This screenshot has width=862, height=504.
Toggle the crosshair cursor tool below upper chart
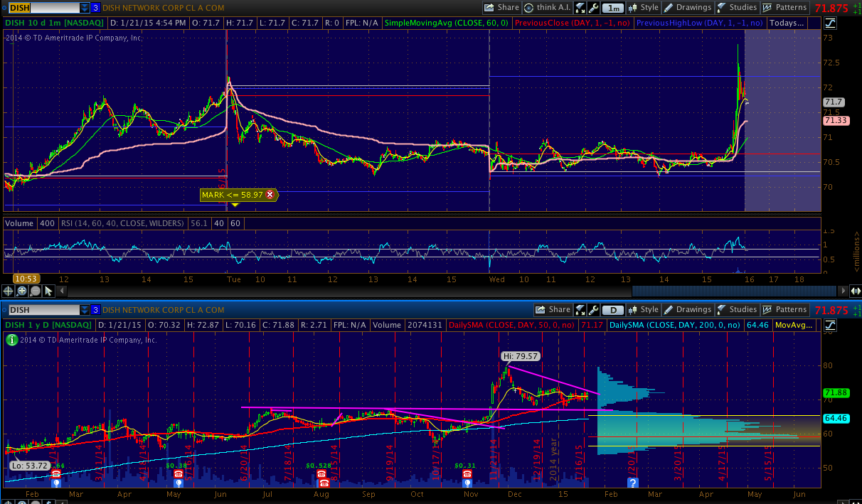pyautogui.click(x=9, y=291)
